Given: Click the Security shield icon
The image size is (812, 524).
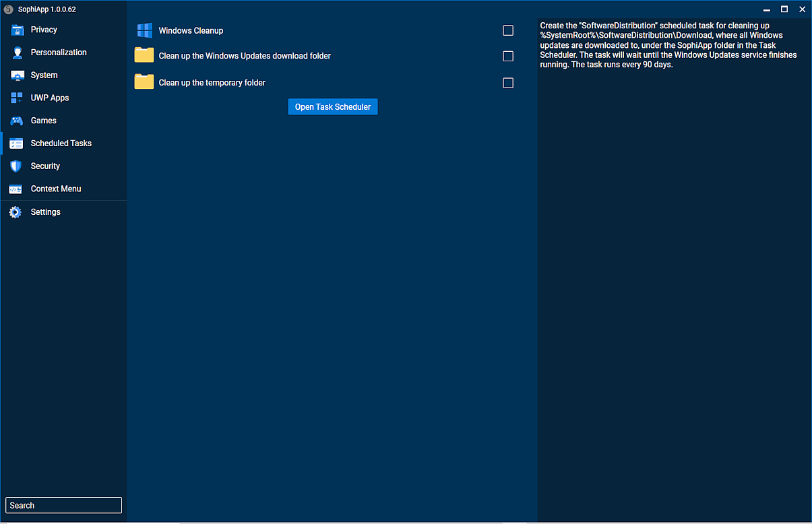Looking at the screenshot, I should 17,166.
